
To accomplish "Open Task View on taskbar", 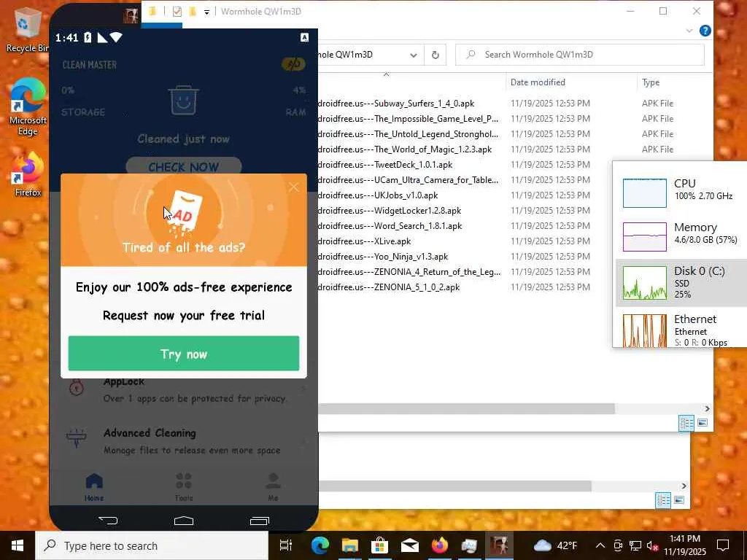I will tap(285, 545).
